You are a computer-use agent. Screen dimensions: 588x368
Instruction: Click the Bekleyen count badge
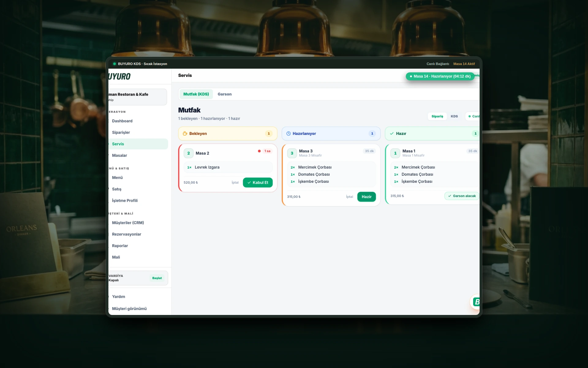[x=269, y=133]
